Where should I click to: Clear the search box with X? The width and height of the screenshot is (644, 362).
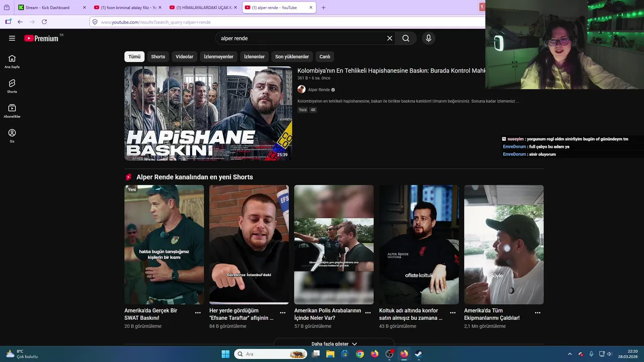(x=389, y=38)
